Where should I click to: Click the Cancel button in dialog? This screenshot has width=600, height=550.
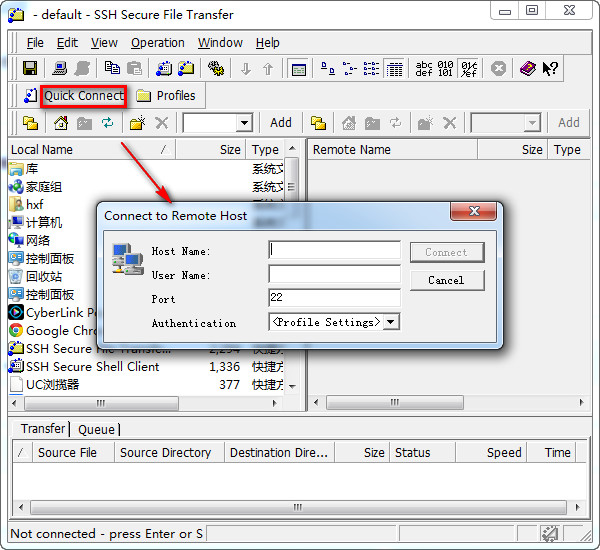click(x=447, y=281)
